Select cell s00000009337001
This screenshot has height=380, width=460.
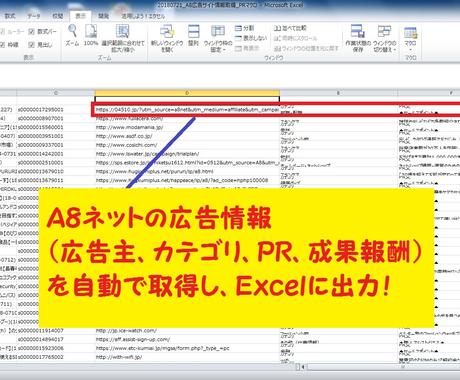click(56, 145)
